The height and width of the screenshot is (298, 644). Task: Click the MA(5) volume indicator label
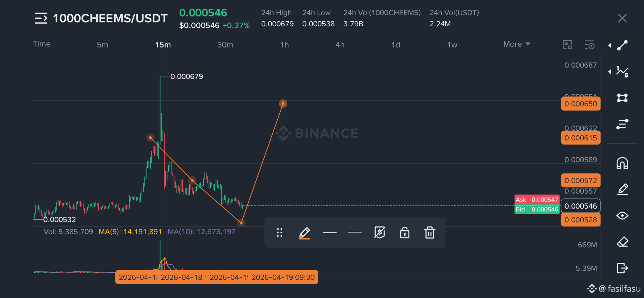point(130,232)
